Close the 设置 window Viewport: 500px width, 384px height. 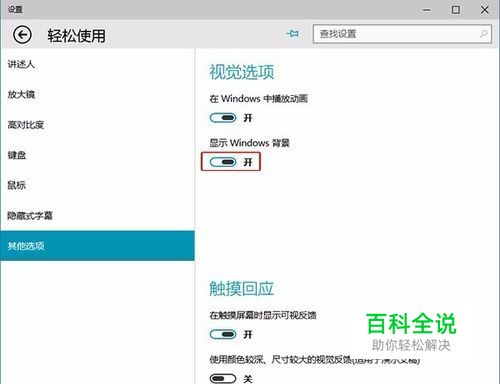click(x=485, y=10)
